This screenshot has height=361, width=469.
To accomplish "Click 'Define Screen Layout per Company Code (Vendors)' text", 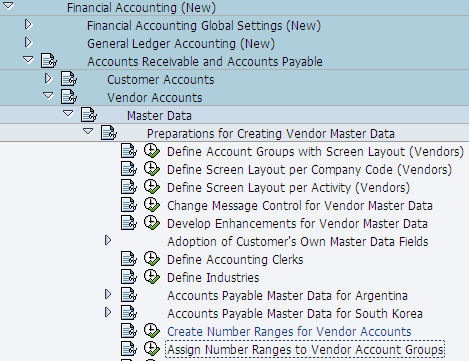I will coord(309,170).
